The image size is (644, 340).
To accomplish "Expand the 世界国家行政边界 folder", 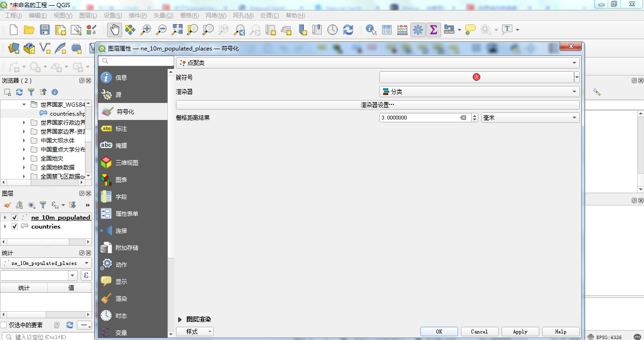I will tap(24, 122).
